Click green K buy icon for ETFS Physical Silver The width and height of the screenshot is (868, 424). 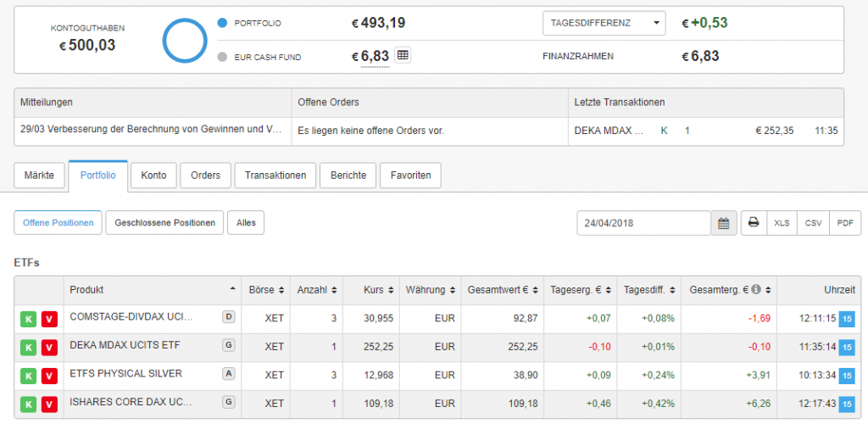click(x=28, y=375)
